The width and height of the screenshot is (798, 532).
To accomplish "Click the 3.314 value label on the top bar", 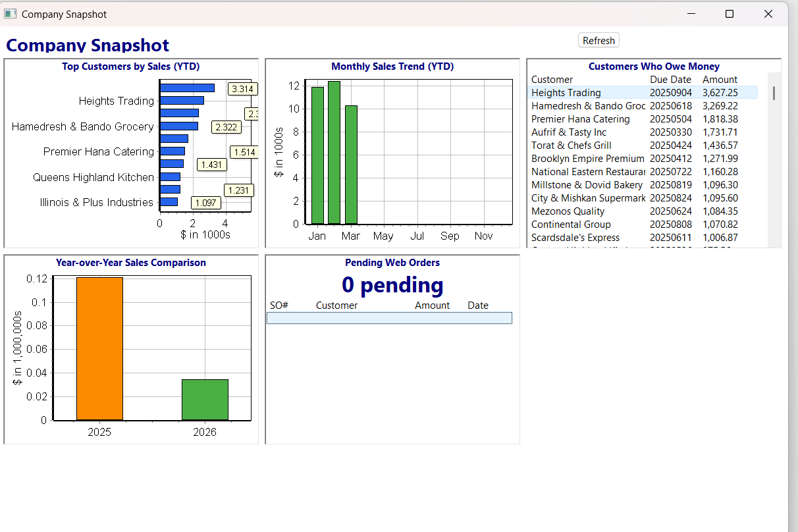I will 242,88.
